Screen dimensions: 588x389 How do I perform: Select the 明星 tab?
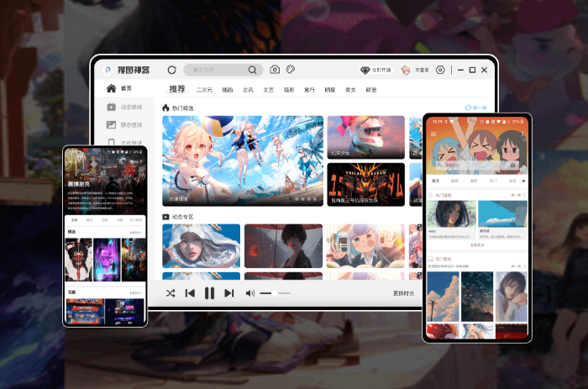pos(330,90)
